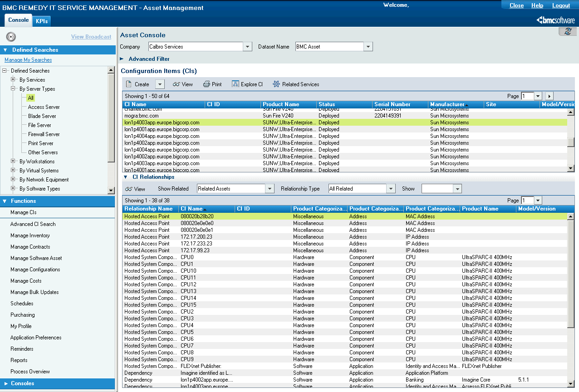Click the Close link in the header
This screenshot has height=392, width=579.
(x=516, y=5)
